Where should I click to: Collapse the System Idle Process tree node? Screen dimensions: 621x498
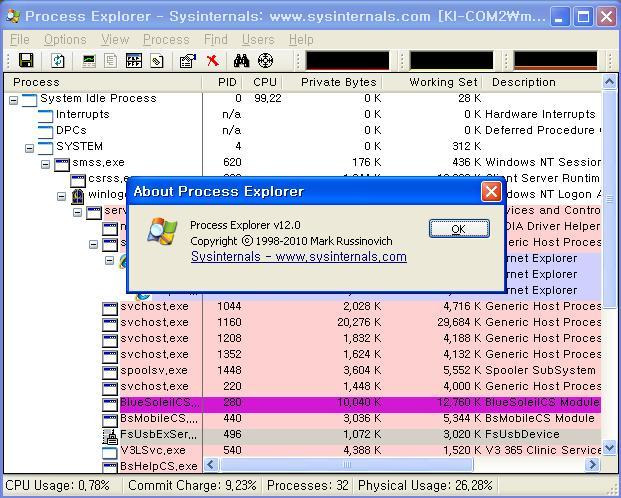(x=13, y=100)
